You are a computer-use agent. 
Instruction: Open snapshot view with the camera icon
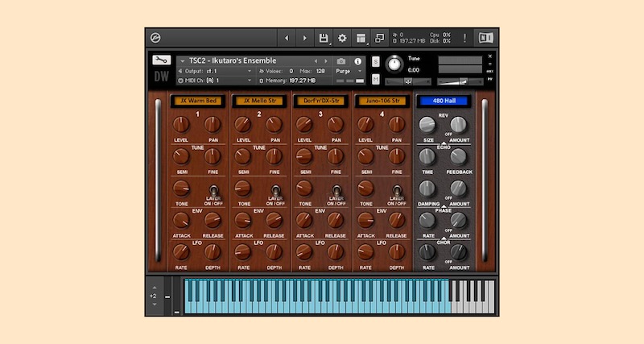tap(341, 61)
